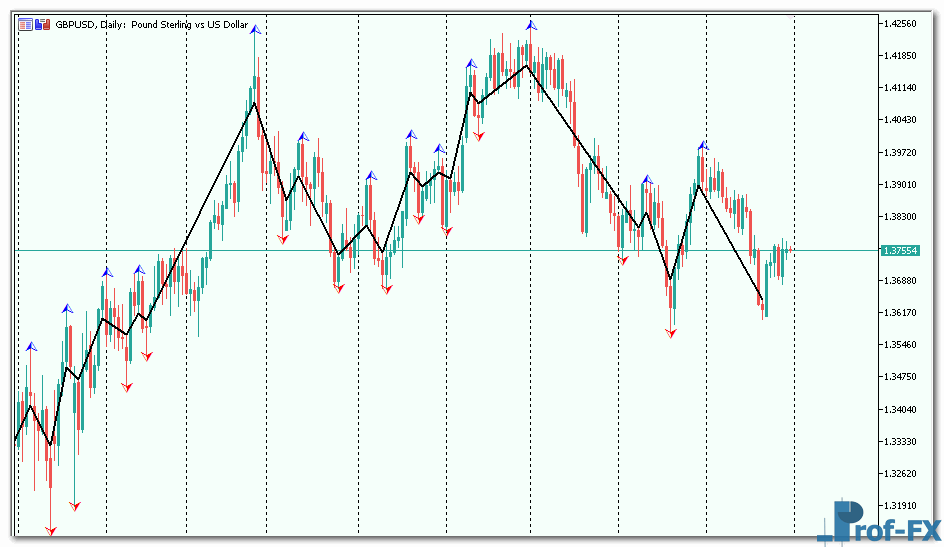This screenshot has height=547, width=944.
Task: Select the final endpoint of the black ZigZag line
Action: [762, 299]
